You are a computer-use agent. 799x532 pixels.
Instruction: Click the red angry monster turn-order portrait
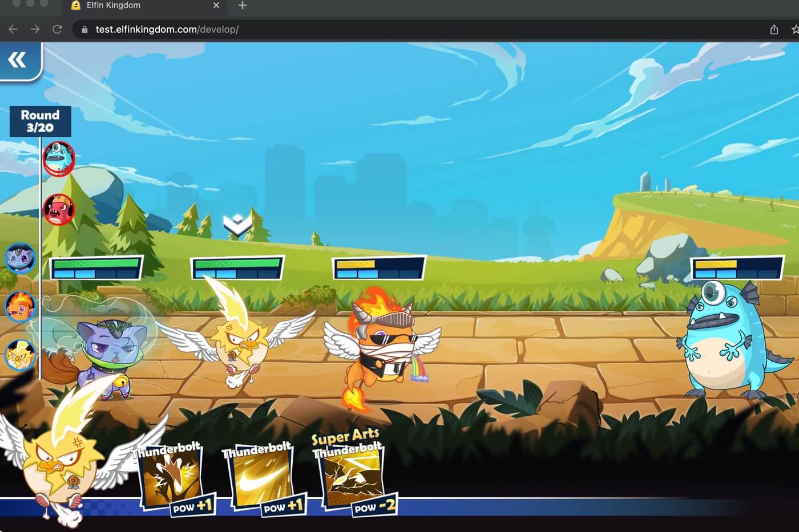(59, 209)
